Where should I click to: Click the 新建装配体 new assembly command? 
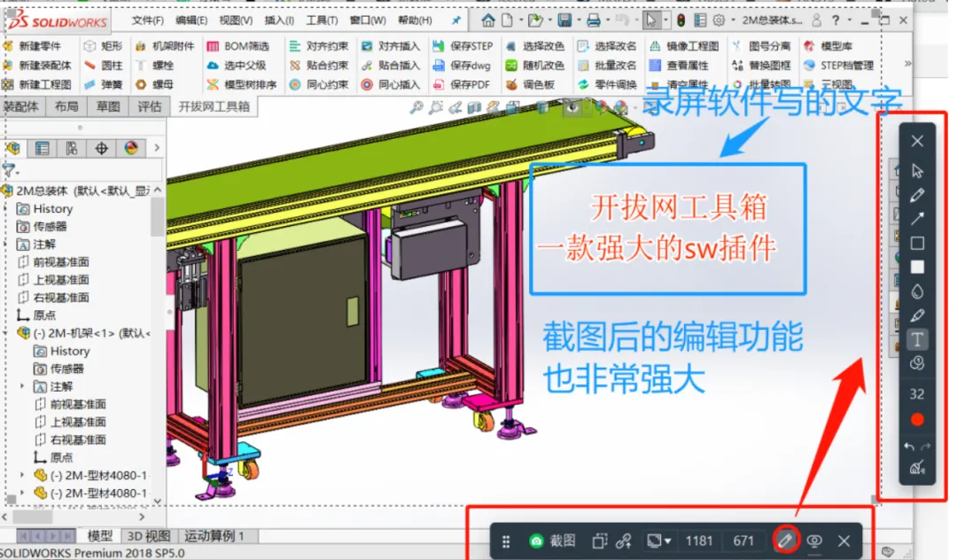tap(36, 66)
